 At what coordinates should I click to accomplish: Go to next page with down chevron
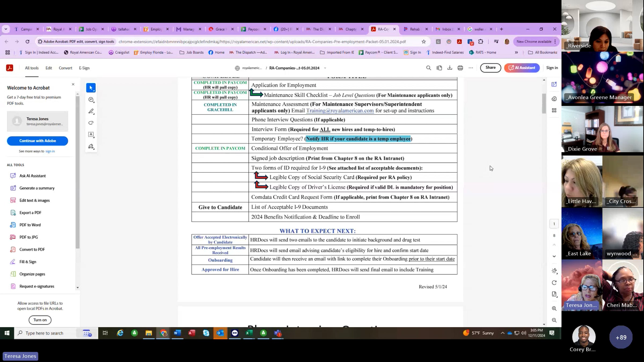pos(554,256)
